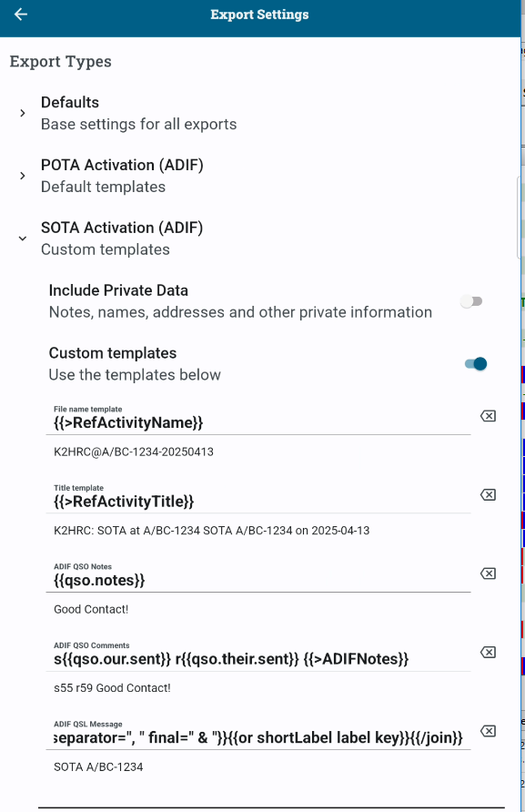Clear the File name template field
Screen dimensions: 525x812
tap(488, 416)
